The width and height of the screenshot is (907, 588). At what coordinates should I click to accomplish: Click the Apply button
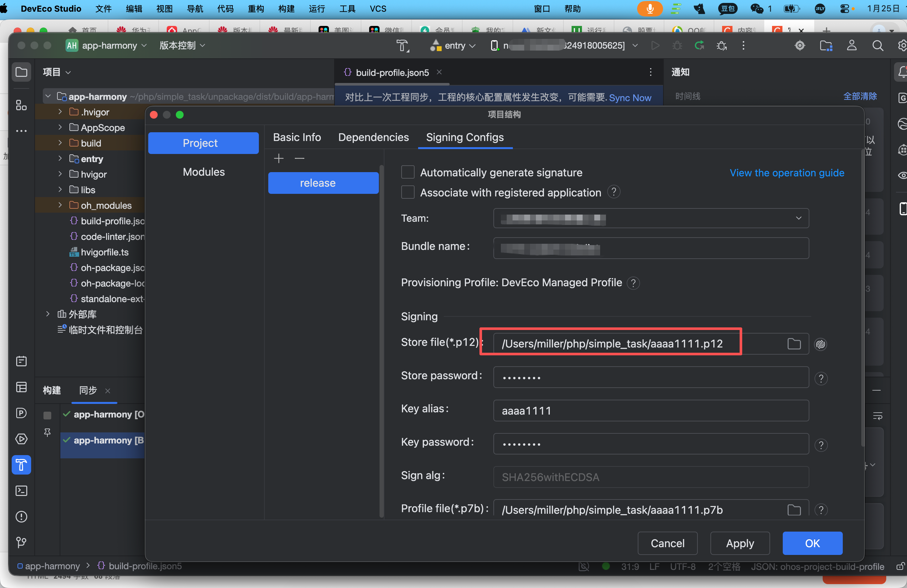pyautogui.click(x=739, y=543)
